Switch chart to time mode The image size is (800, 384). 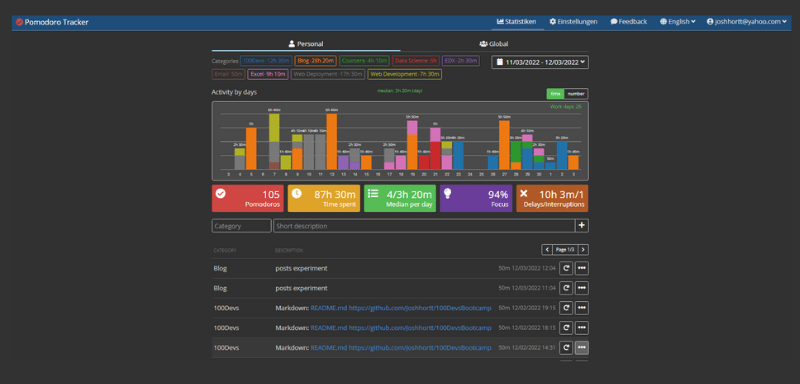[x=555, y=94]
